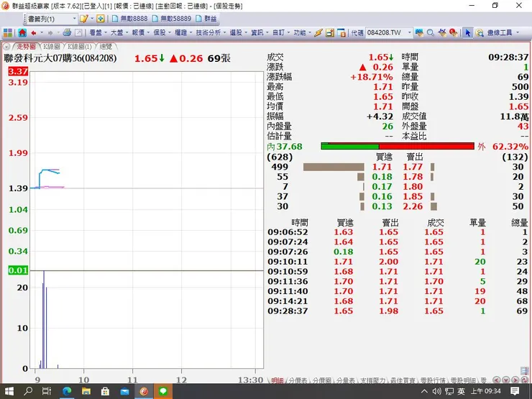Open the 資訊 menu
The image size is (532, 399).
click(x=260, y=32)
